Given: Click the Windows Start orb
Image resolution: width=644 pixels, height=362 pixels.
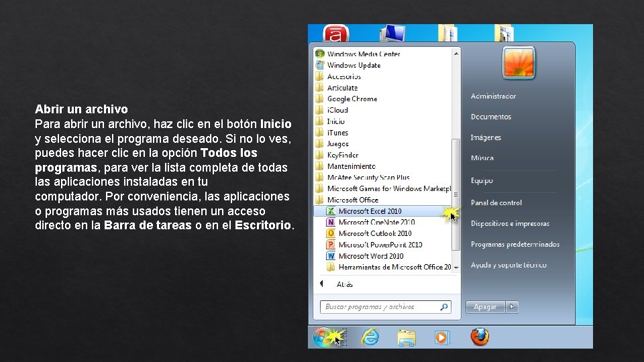Looking at the screenshot, I should point(323,337).
